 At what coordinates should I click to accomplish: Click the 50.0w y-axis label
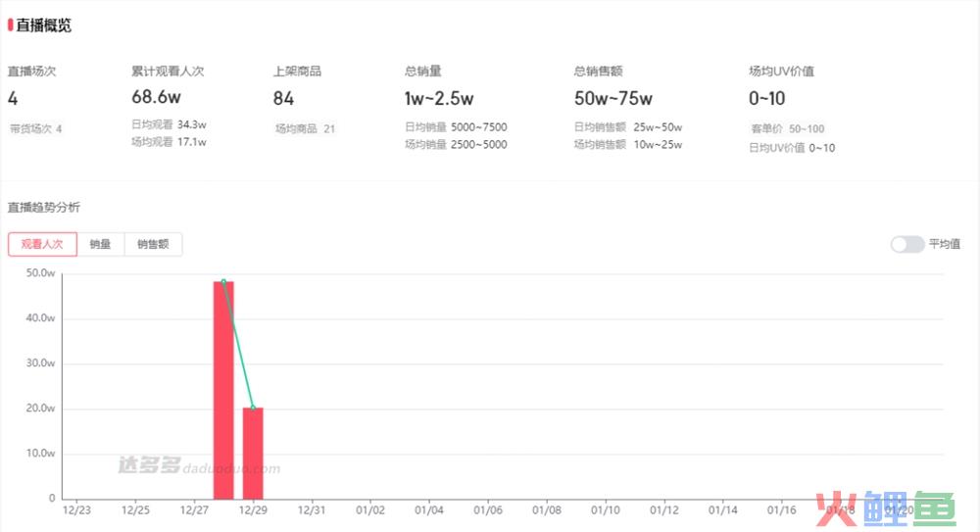point(40,273)
